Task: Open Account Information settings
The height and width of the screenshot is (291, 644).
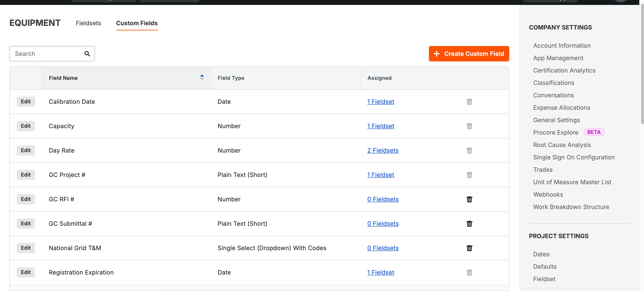Action: (562, 45)
